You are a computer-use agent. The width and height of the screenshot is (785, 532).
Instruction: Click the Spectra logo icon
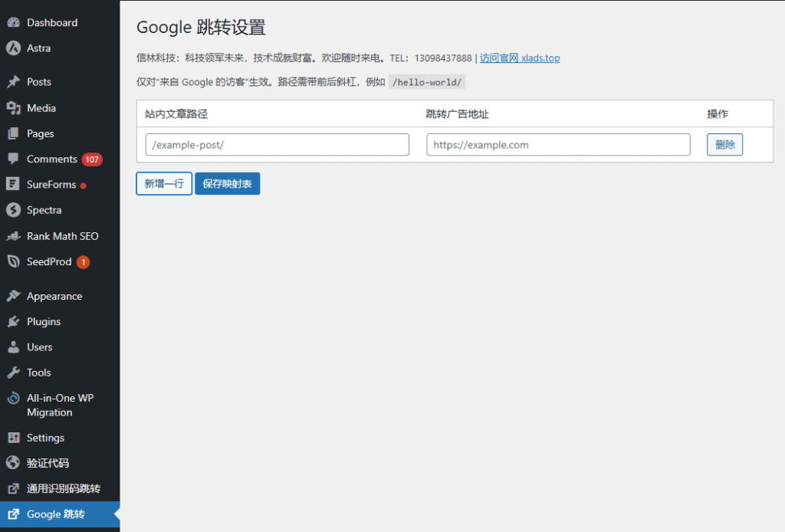click(x=14, y=210)
